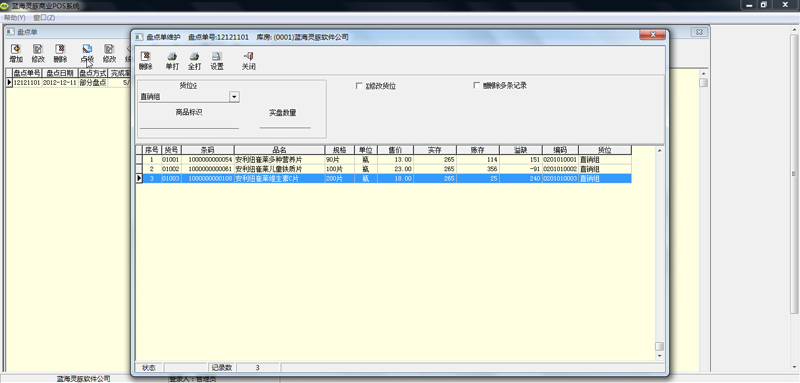Click 盘点单号 header in 盘点单 window
Viewport: 800px width, 383px height.
(27, 73)
